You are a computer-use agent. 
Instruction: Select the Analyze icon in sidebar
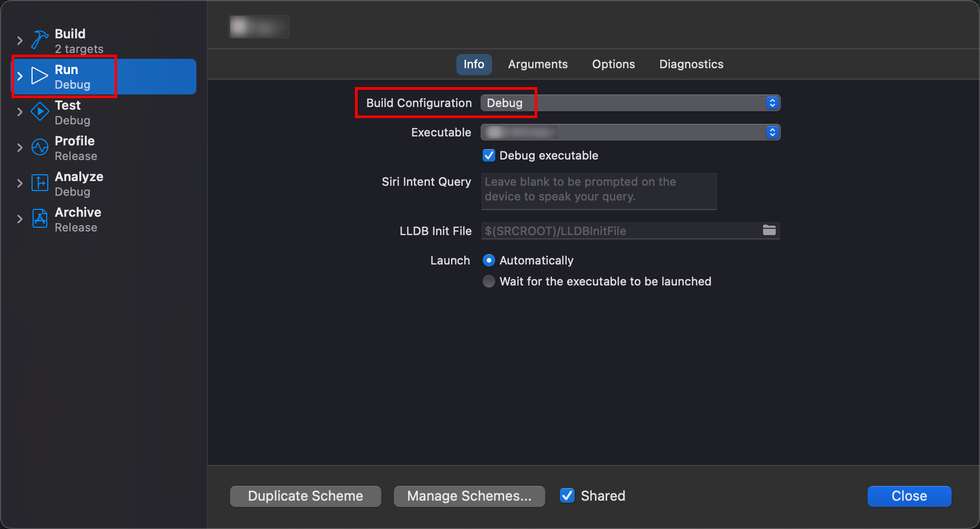tap(39, 183)
